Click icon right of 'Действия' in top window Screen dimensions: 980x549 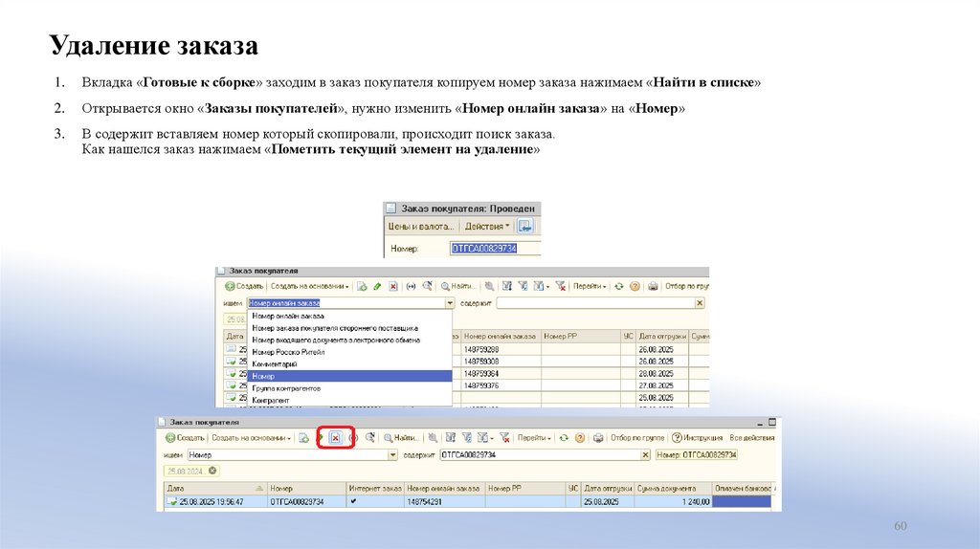(524, 226)
